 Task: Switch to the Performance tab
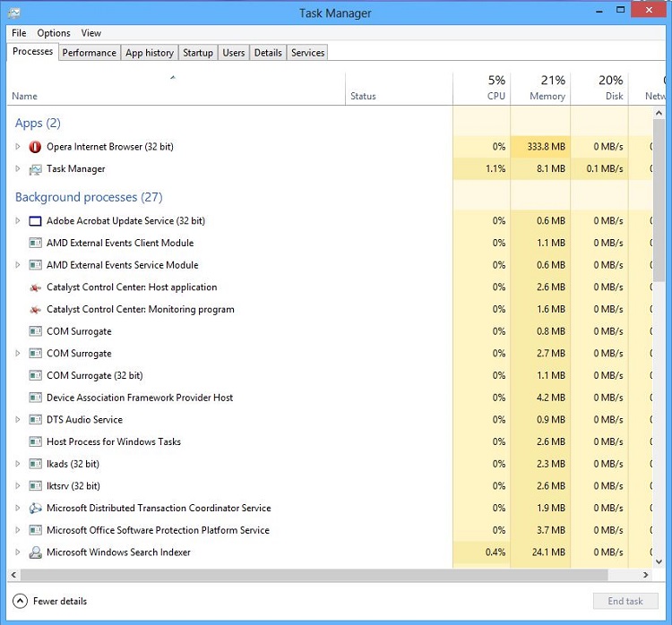89,53
